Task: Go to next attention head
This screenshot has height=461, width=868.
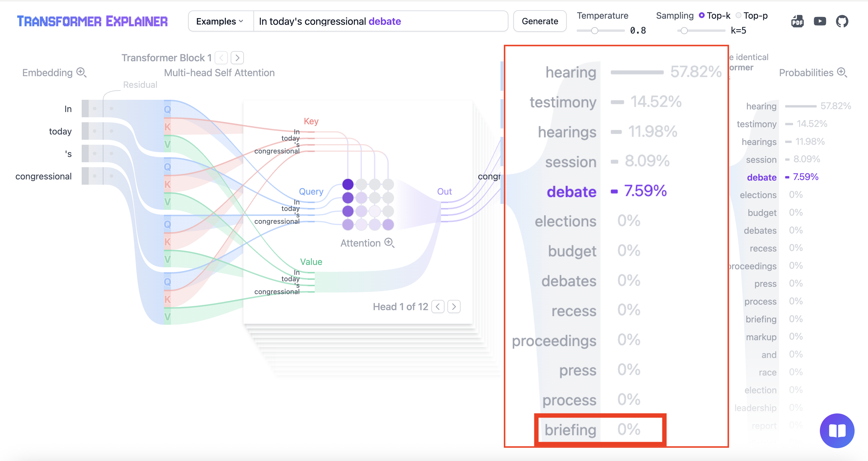Action: [x=454, y=307]
